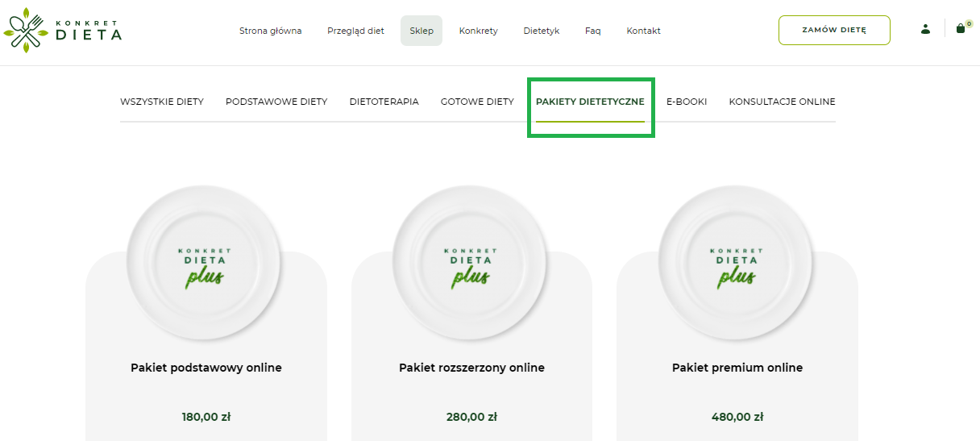The width and height of the screenshot is (980, 441).
Task: Open Konsultacje online category tab
Action: (782, 102)
